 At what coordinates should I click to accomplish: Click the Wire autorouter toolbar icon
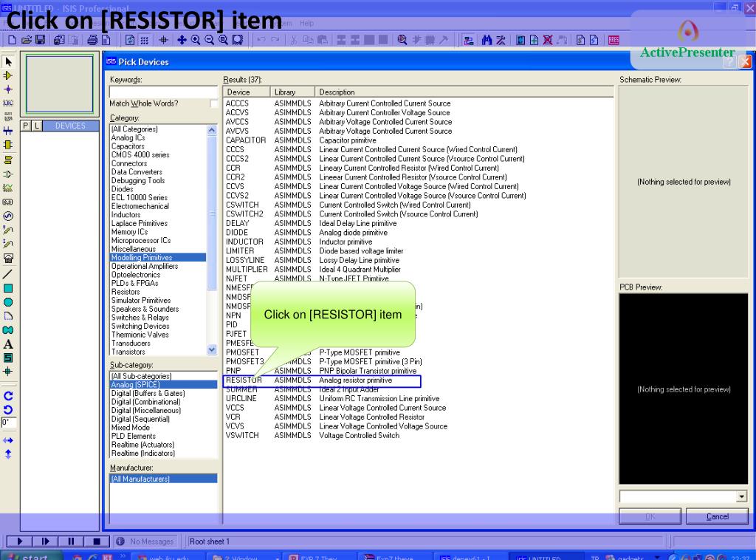468,40
